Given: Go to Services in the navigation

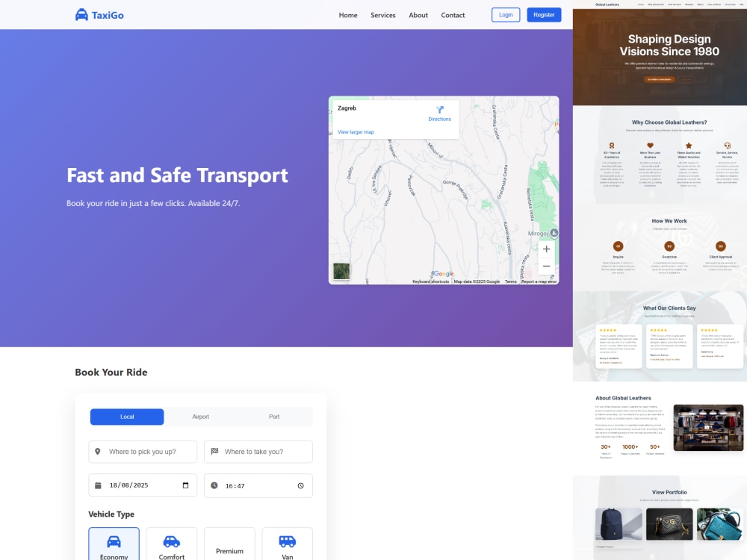Looking at the screenshot, I should (x=383, y=15).
